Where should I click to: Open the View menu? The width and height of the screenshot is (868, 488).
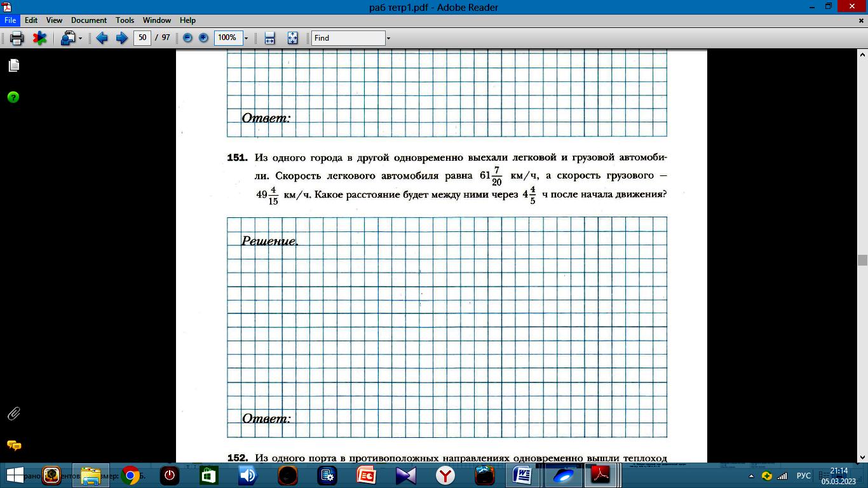point(54,20)
